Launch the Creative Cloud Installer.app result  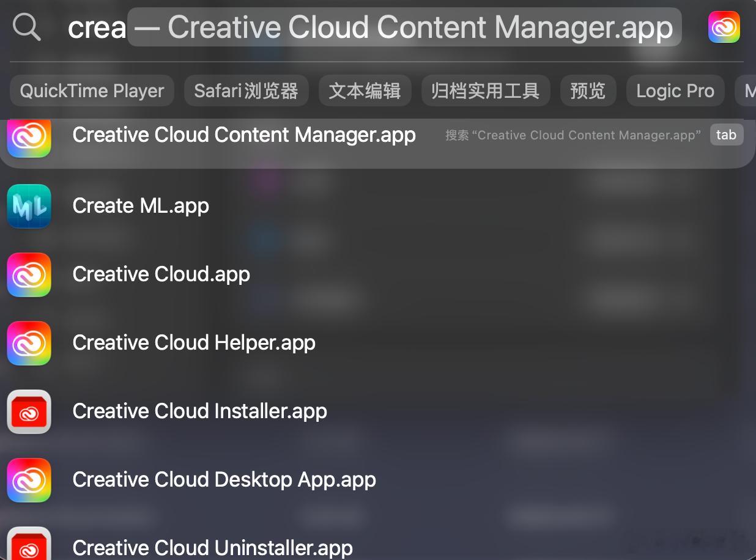coord(378,411)
